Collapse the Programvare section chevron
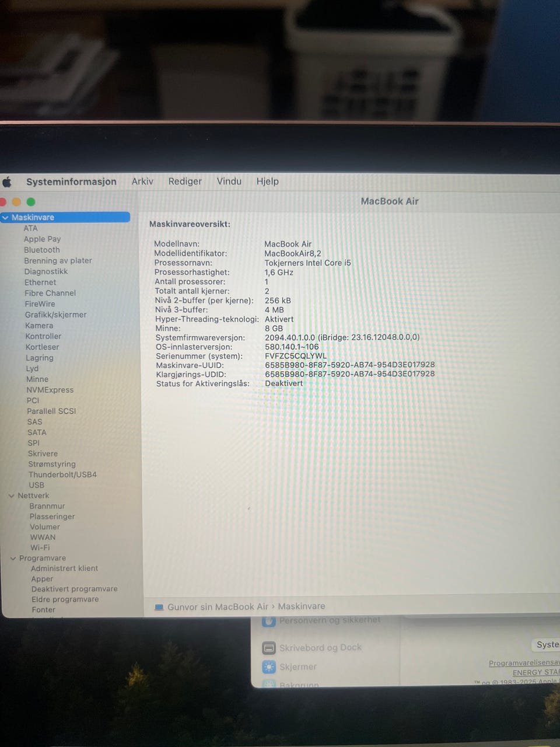This screenshot has height=747, width=560. [x=13, y=558]
